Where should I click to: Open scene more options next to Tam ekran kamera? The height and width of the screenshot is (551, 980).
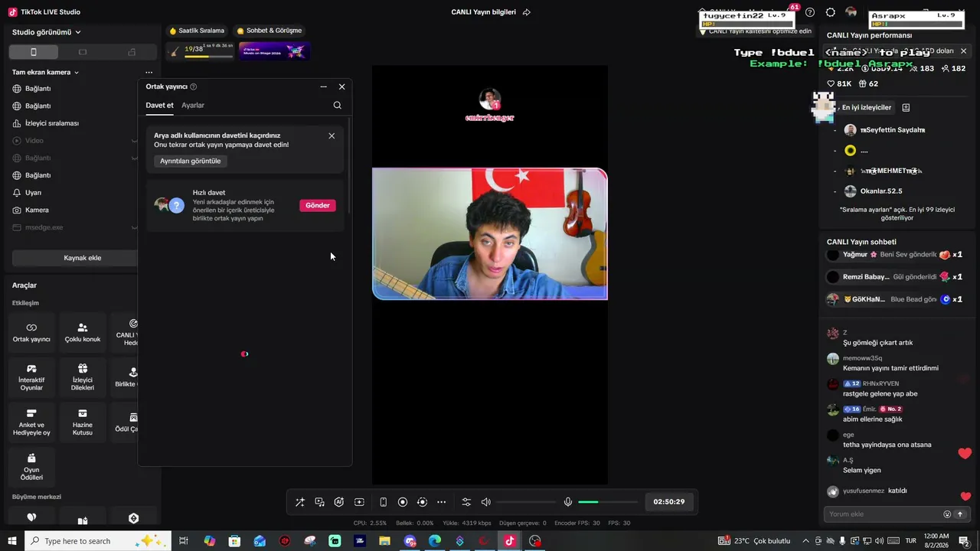tap(149, 72)
